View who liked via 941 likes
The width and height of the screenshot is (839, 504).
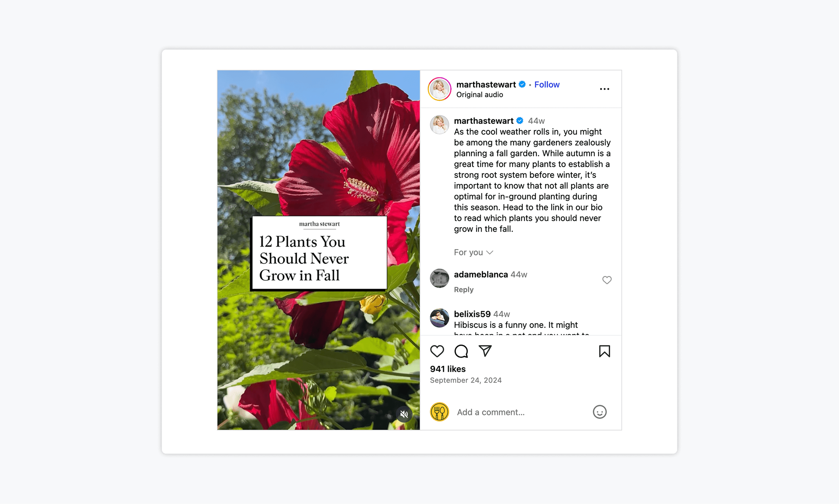(448, 369)
